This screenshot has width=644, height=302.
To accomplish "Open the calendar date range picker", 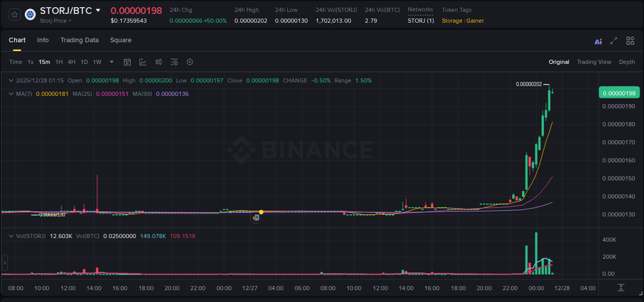I will pyautogui.click(x=127, y=62).
